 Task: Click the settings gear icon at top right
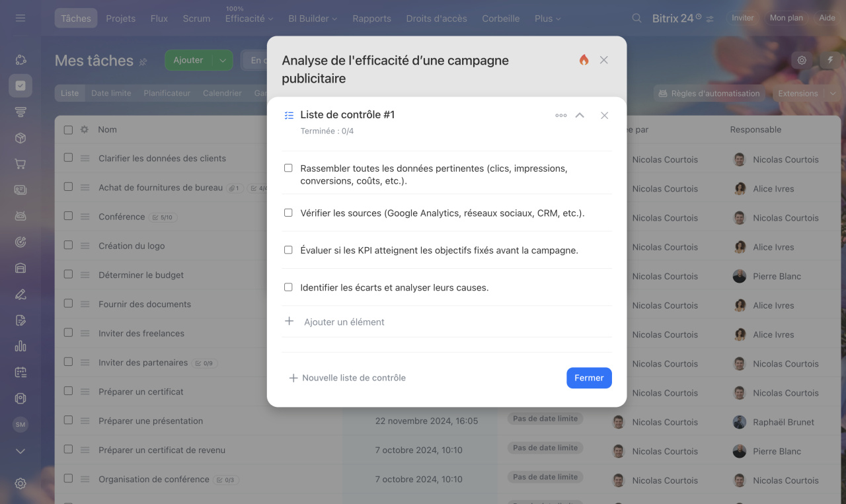point(802,60)
